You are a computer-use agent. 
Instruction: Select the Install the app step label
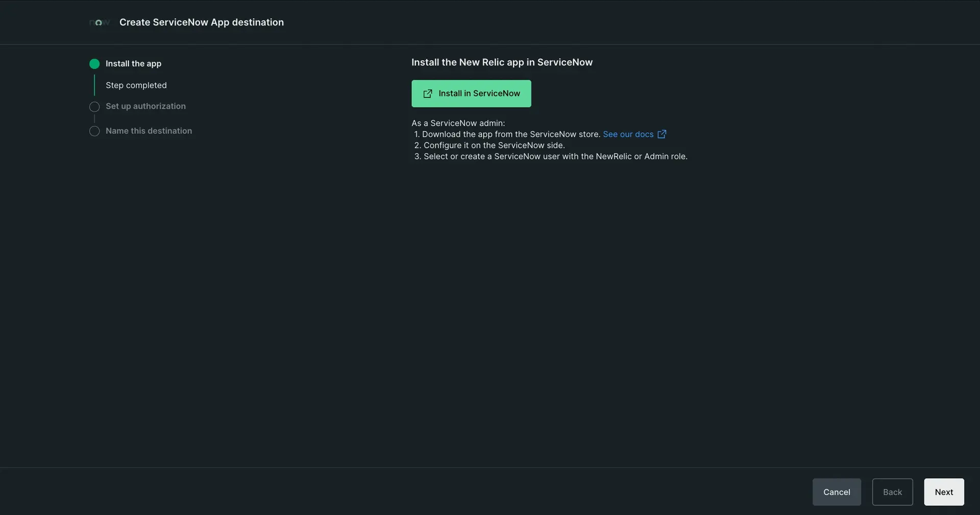[133, 64]
